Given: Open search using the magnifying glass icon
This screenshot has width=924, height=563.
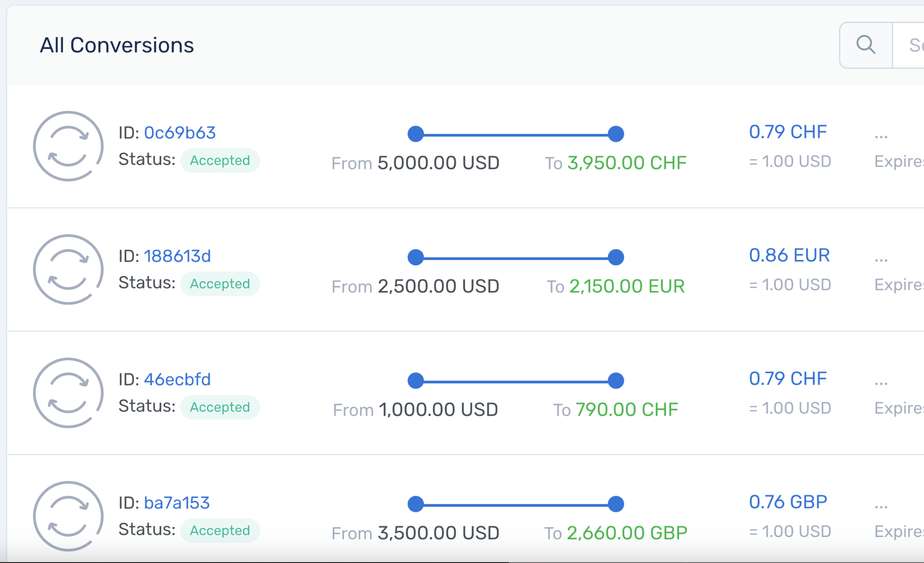Looking at the screenshot, I should pyautogui.click(x=866, y=44).
